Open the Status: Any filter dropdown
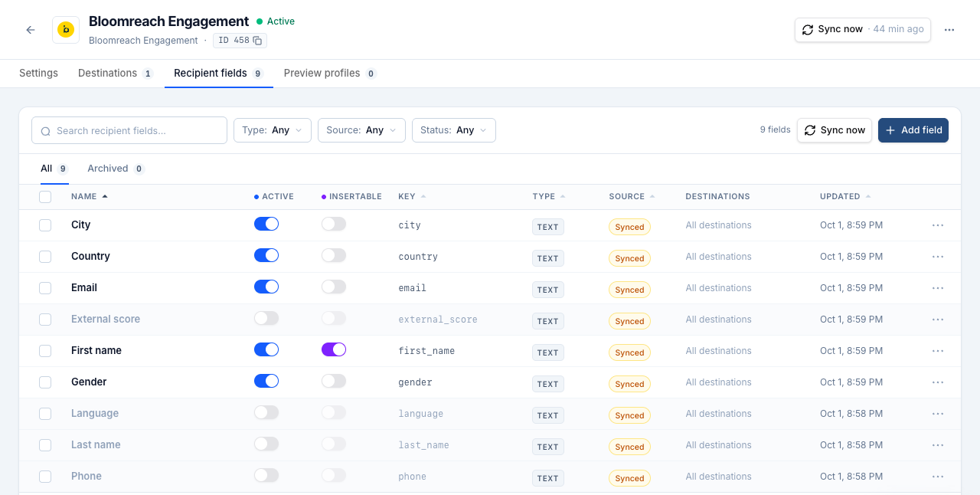The height and width of the screenshot is (495, 980). click(x=454, y=130)
